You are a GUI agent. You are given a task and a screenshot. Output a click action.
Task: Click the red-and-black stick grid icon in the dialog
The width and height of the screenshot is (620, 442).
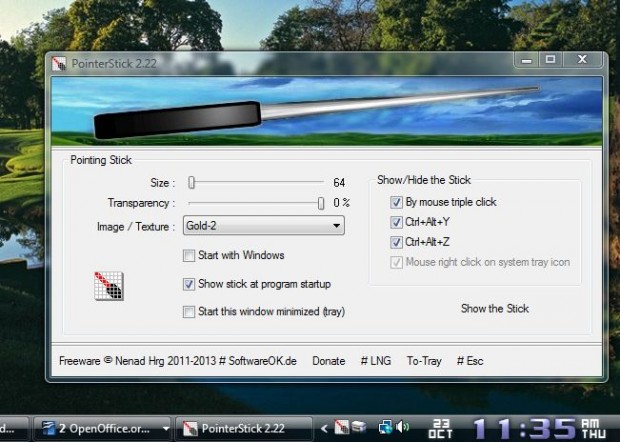[109, 286]
